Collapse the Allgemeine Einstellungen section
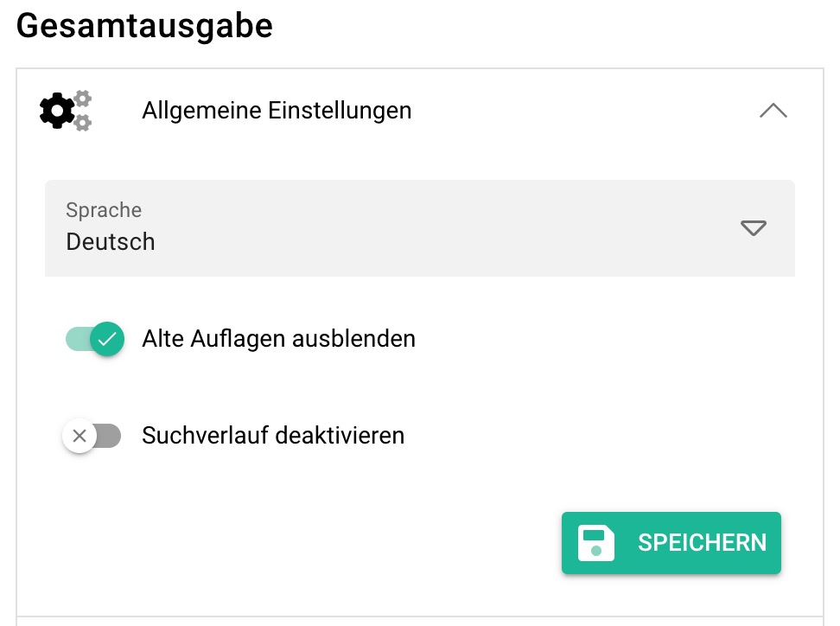840x626 pixels. (x=773, y=111)
